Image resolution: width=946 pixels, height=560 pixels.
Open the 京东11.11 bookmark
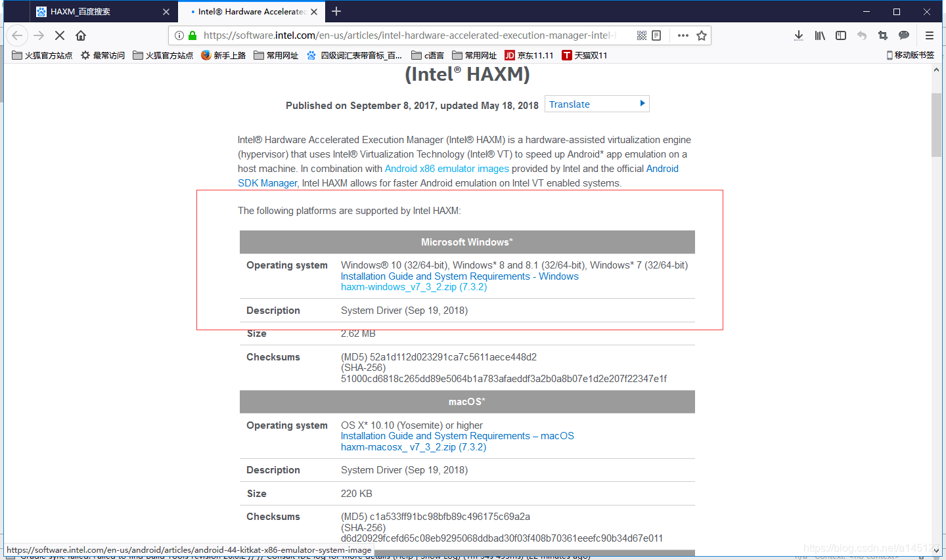click(x=529, y=55)
